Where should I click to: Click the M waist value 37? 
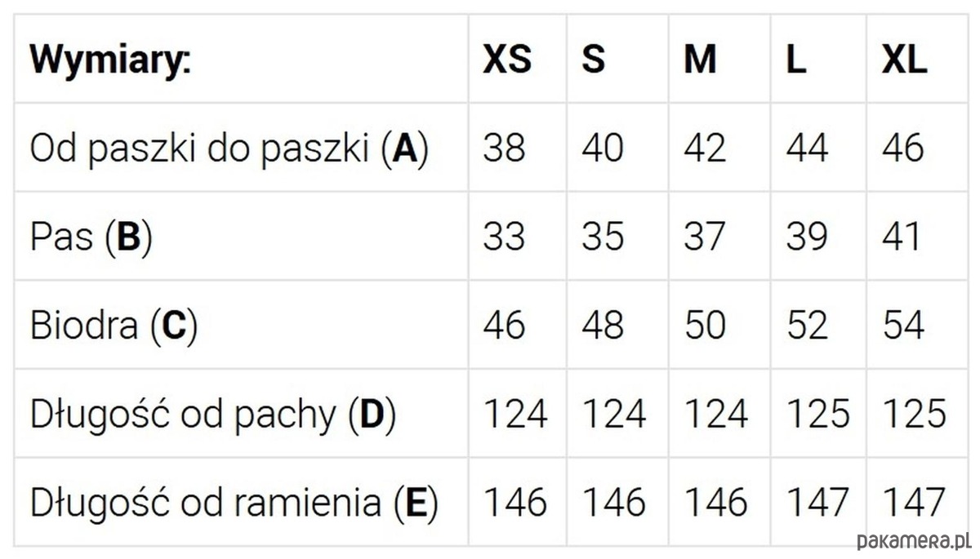704,237
